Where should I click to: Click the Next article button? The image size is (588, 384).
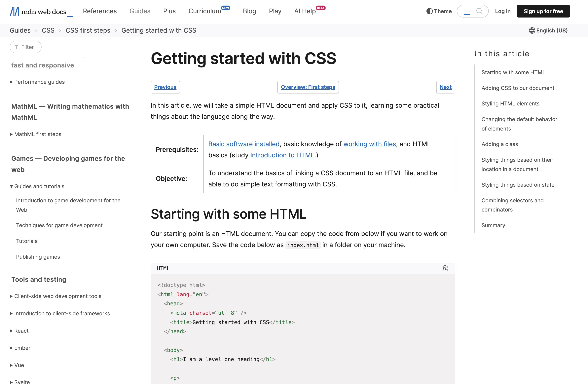coord(445,87)
